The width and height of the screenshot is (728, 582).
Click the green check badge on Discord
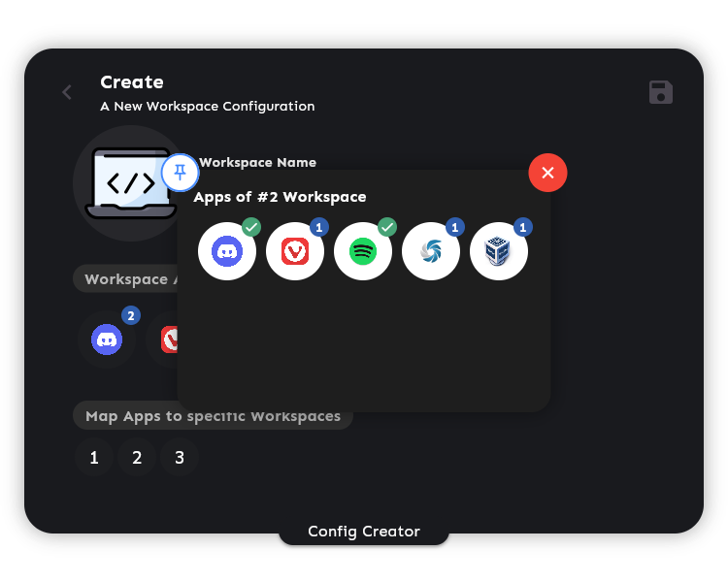251,227
